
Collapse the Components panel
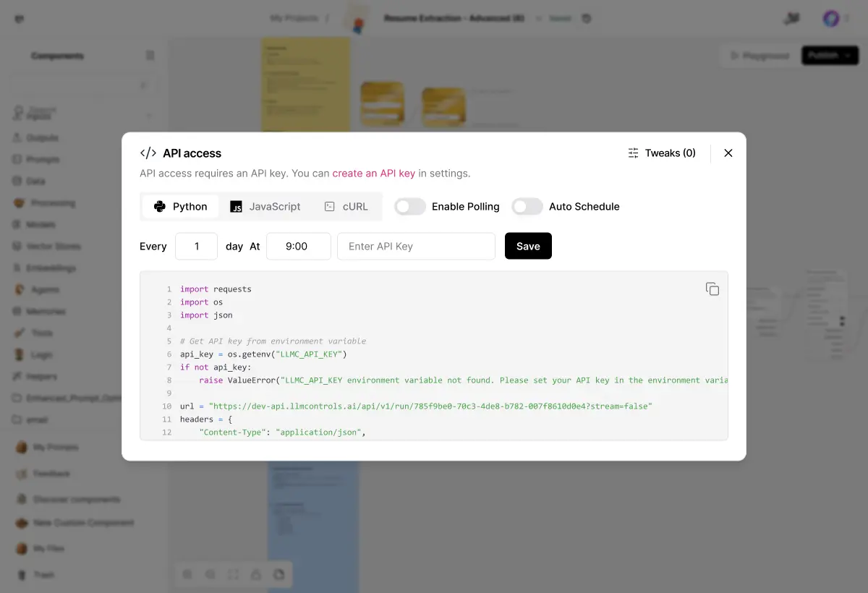pyautogui.click(x=150, y=55)
